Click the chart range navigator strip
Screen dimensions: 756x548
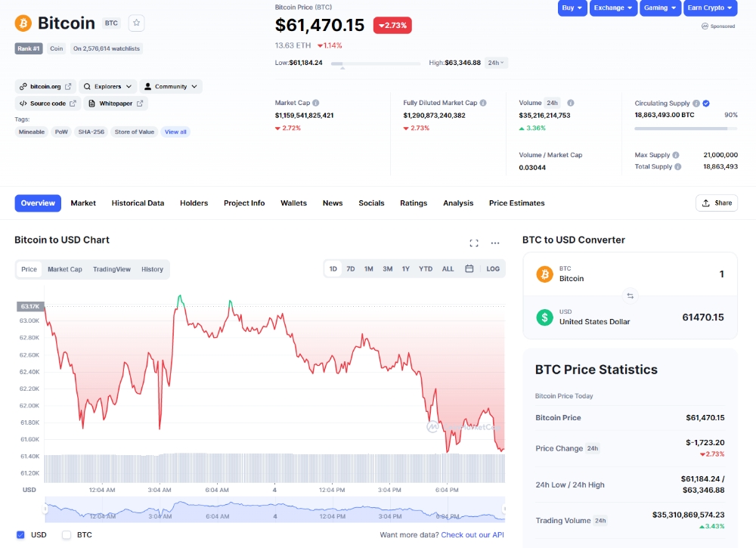(x=275, y=509)
